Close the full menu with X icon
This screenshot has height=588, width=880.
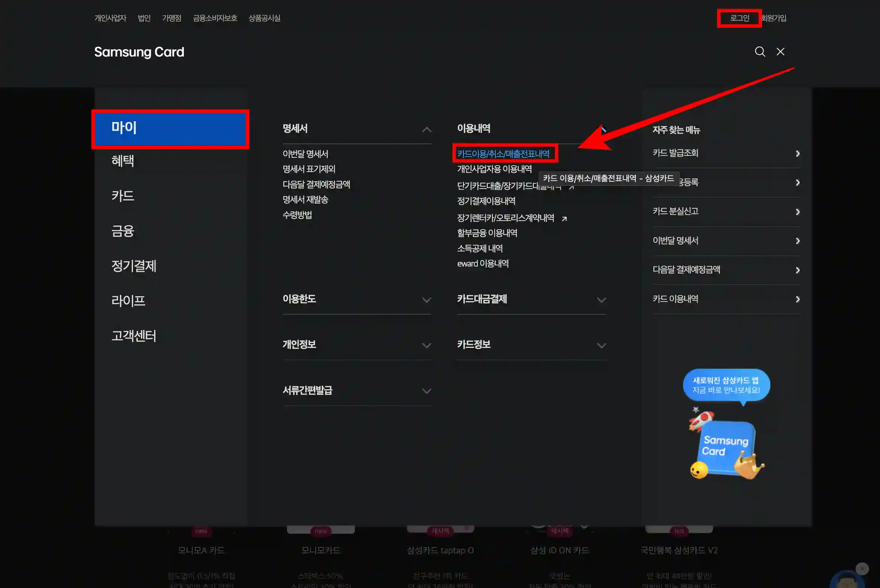[x=781, y=52]
